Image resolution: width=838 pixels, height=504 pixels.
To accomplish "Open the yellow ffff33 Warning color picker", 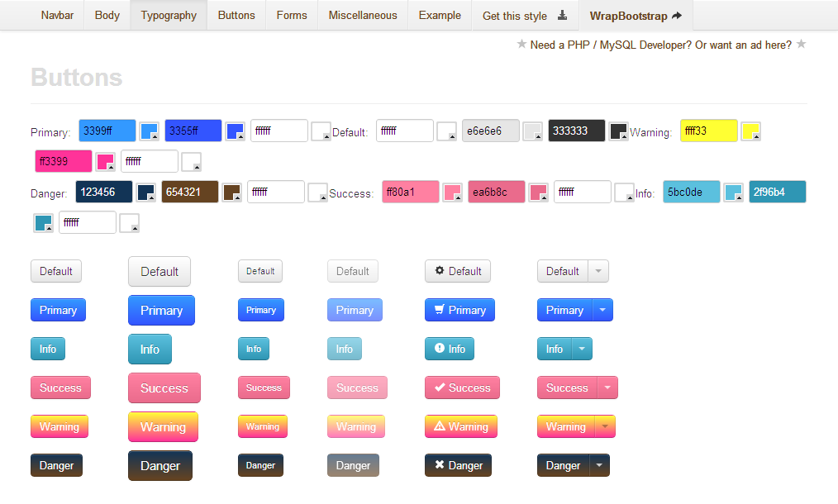I will click(750, 131).
